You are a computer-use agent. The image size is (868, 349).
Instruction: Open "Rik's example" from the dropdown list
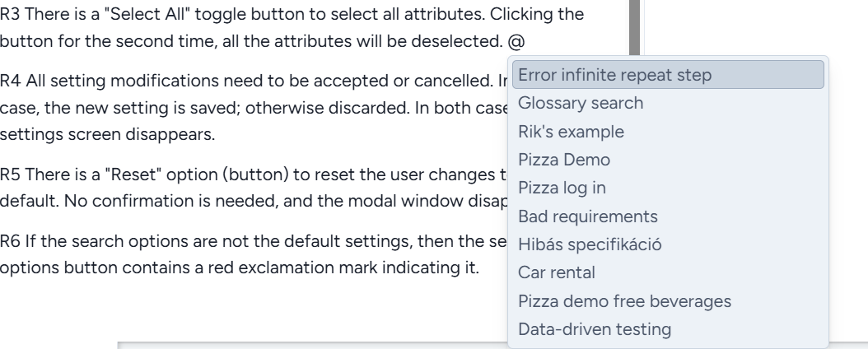click(571, 132)
